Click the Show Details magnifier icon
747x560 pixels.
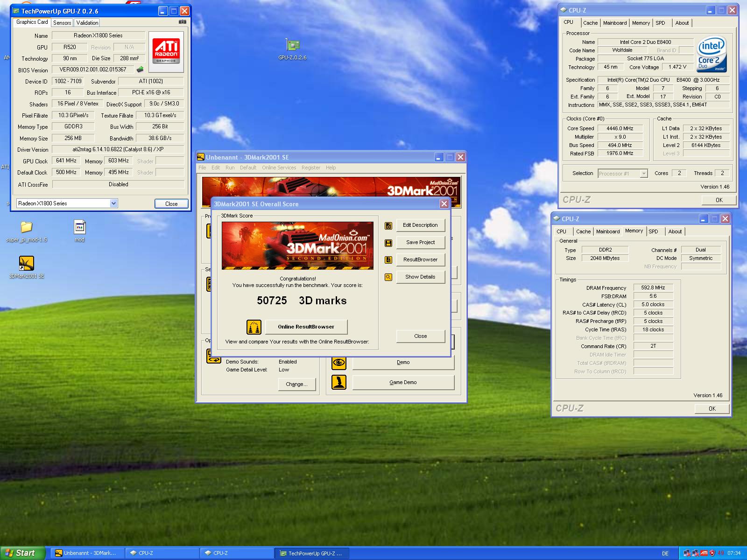point(388,277)
